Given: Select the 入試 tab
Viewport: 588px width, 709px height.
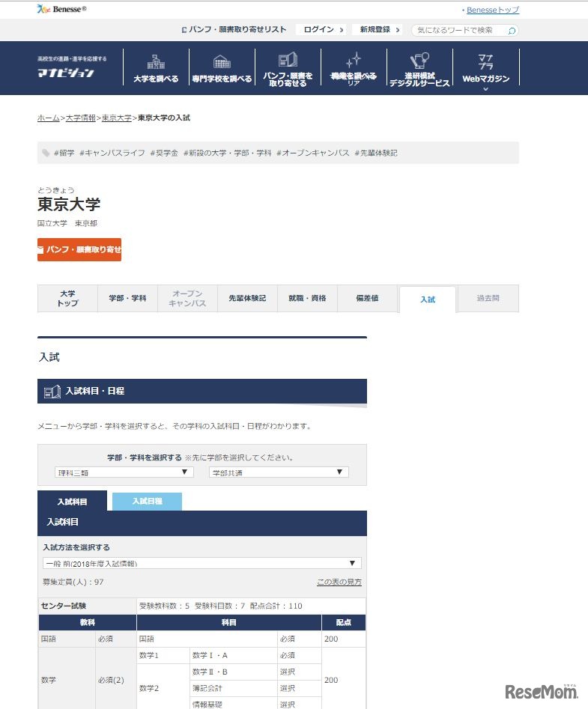Looking at the screenshot, I should (x=428, y=299).
